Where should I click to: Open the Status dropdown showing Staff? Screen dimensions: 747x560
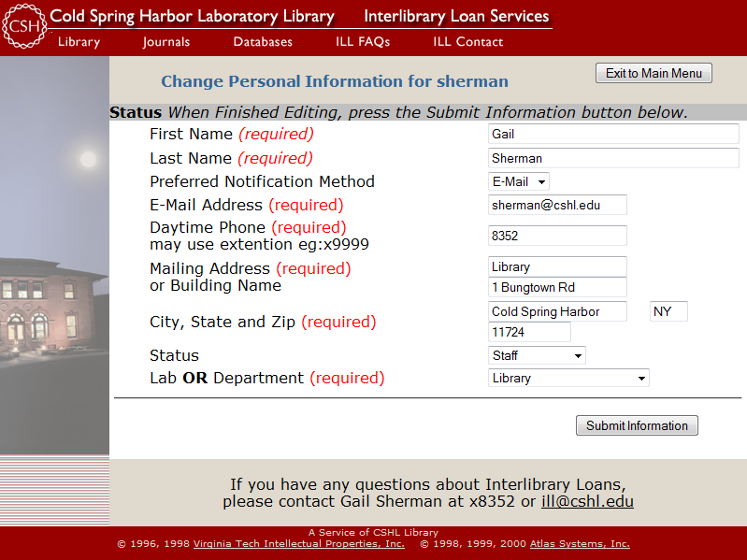coord(537,355)
